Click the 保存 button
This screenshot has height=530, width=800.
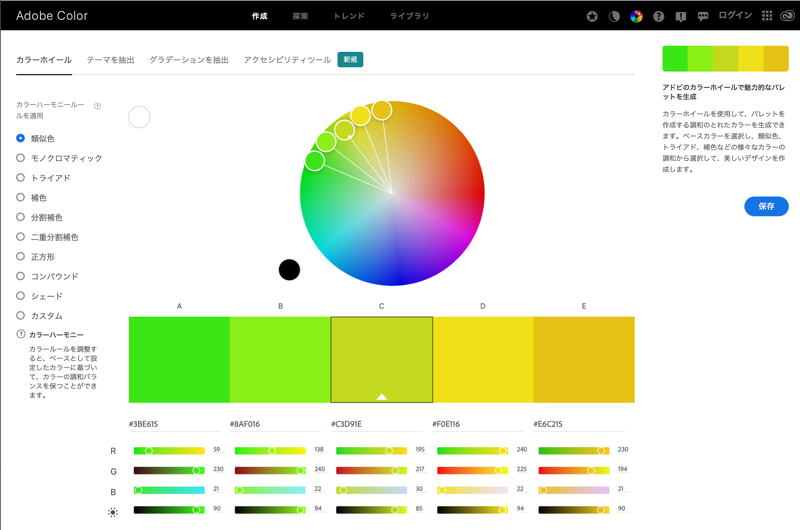point(766,206)
